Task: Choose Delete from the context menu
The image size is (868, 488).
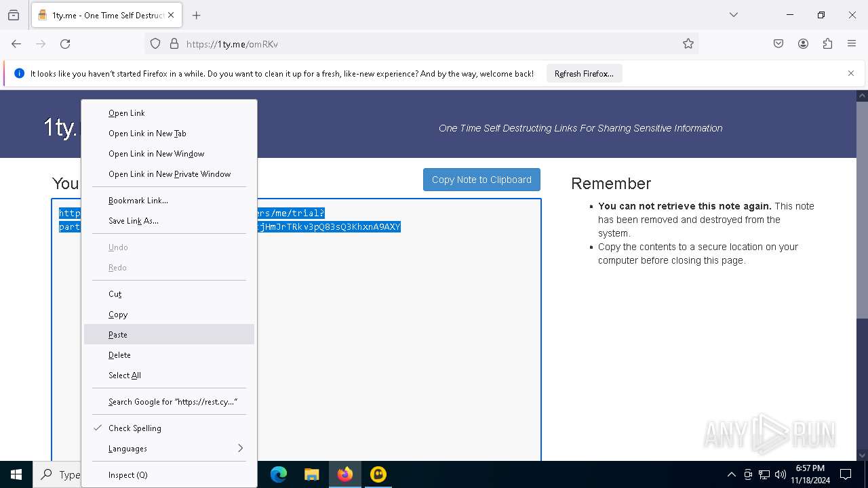Action: [x=169, y=355]
